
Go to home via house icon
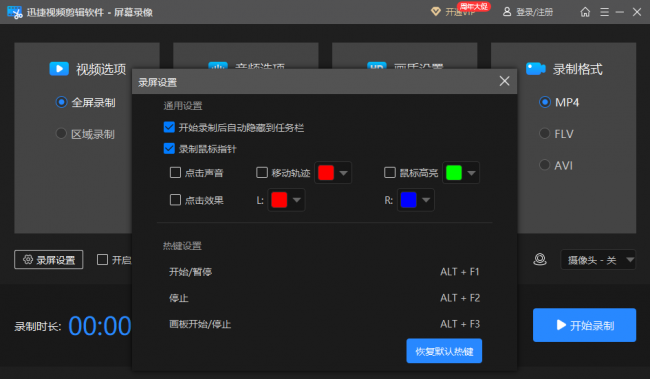[585, 12]
